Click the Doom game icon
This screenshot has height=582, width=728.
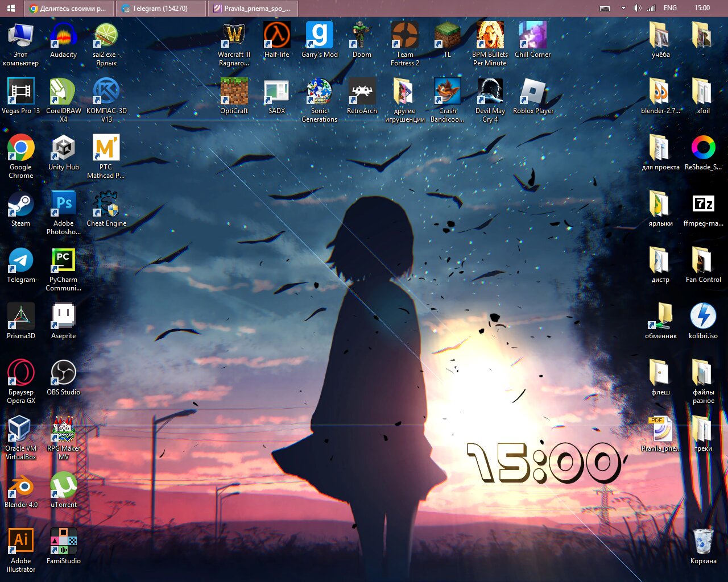tap(362, 40)
